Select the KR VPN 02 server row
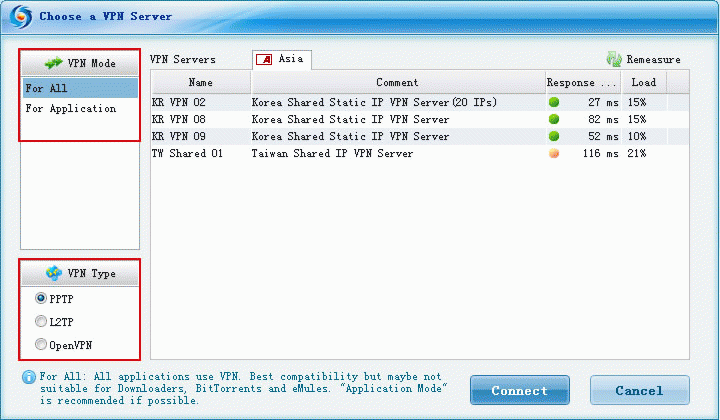This screenshot has width=720, height=420. [420, 102]
